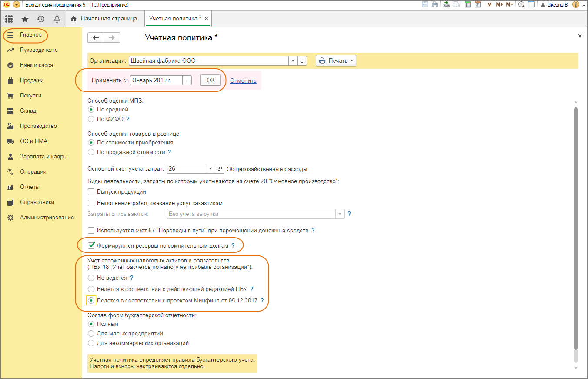
Task: Click the M+ memory add button
Action: 499,5
